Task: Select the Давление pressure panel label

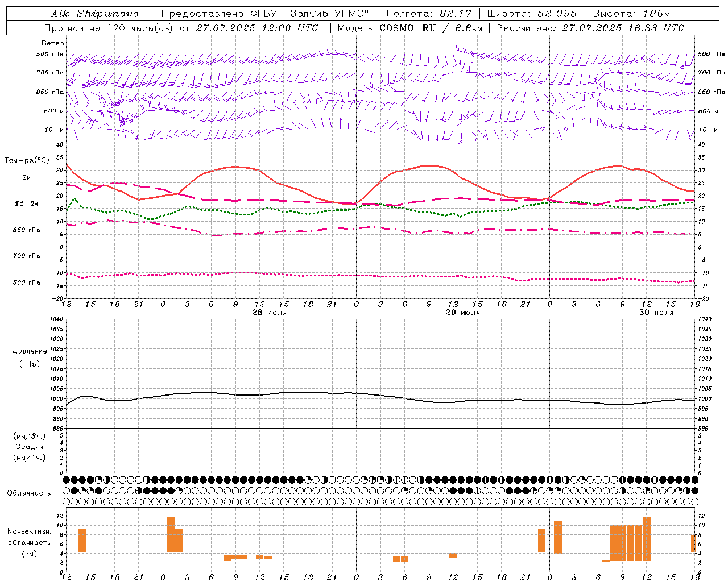Action: pos(30,351)
